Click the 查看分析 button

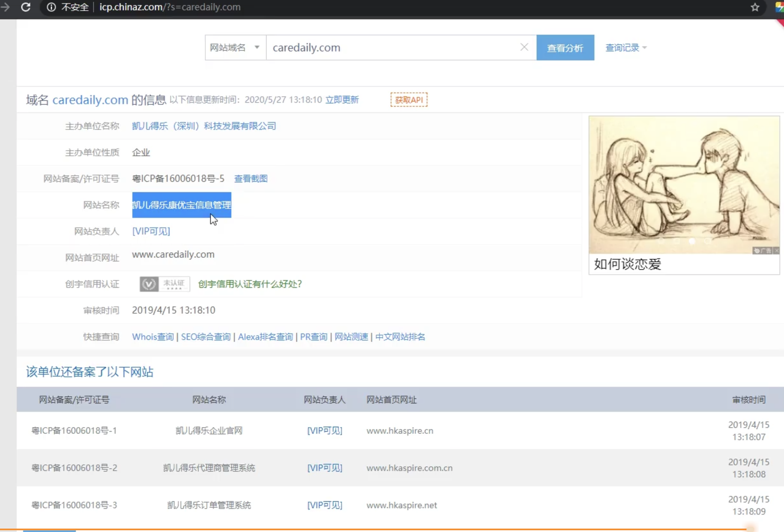tap(565, 48)
